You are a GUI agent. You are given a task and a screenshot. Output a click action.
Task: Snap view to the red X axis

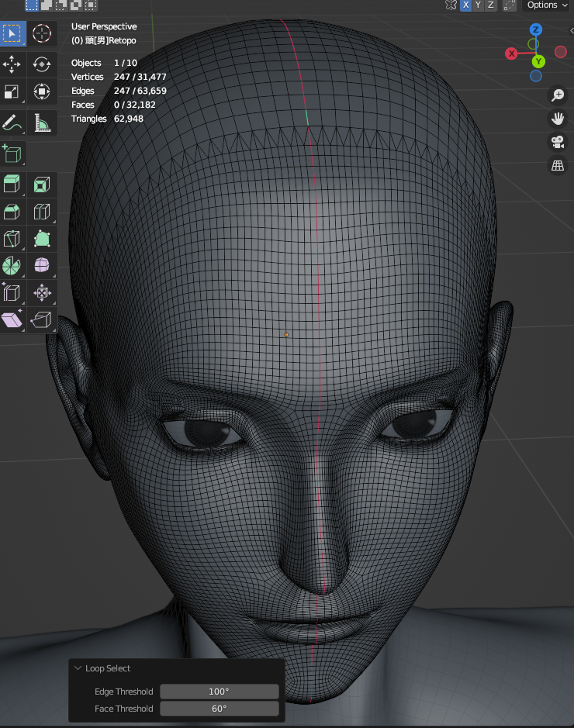(511, 53)
